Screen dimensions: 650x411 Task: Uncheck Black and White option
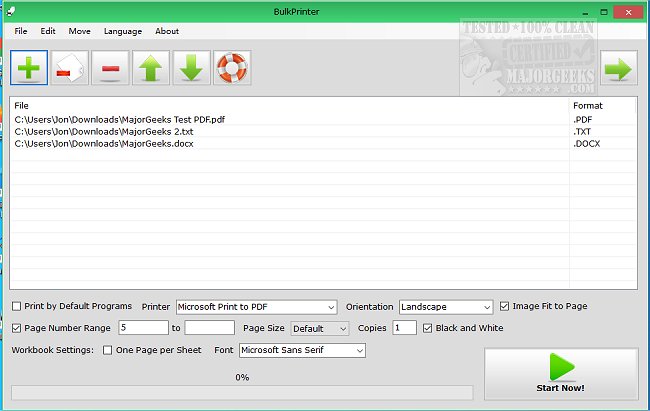pyautogui.click(x=427, y=328)
